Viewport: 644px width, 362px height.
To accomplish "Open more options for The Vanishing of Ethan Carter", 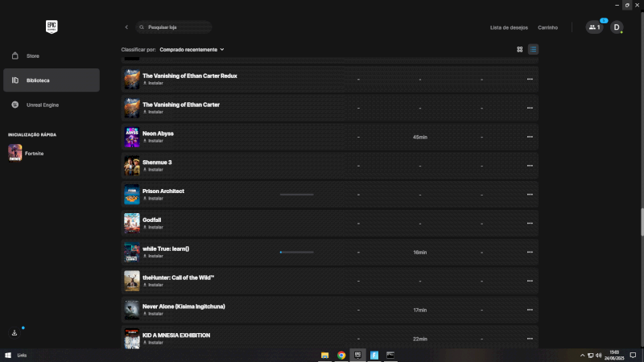I will pos(530,108).
